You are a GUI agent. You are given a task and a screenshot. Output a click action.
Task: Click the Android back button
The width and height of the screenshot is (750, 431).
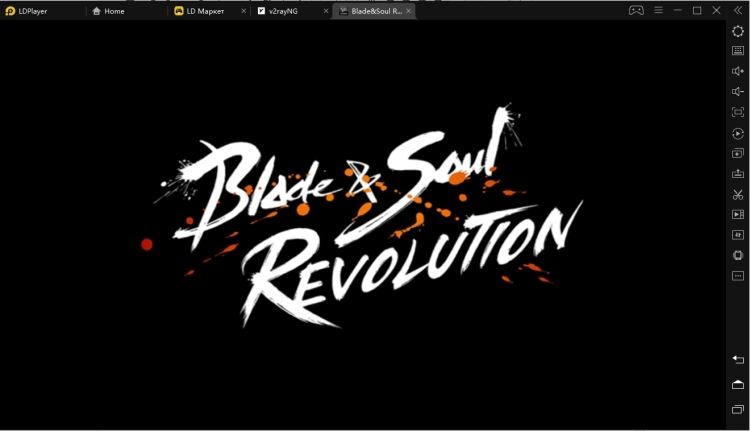coord(738,359)
